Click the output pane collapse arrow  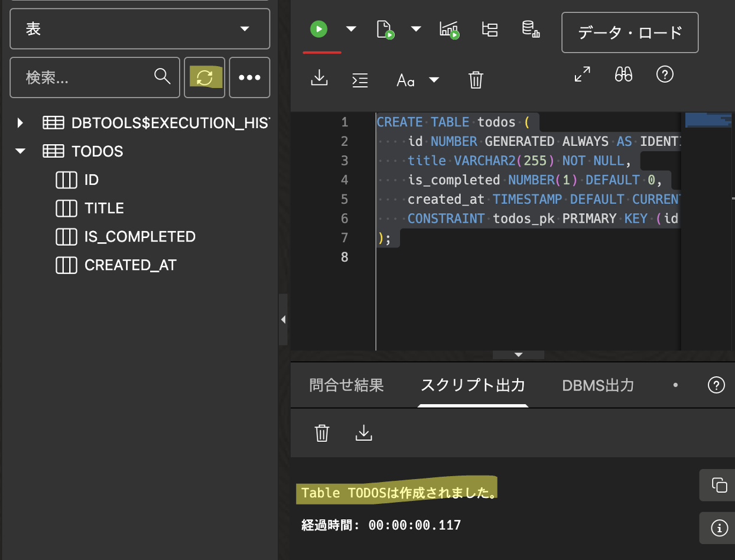tap(519, 355)
